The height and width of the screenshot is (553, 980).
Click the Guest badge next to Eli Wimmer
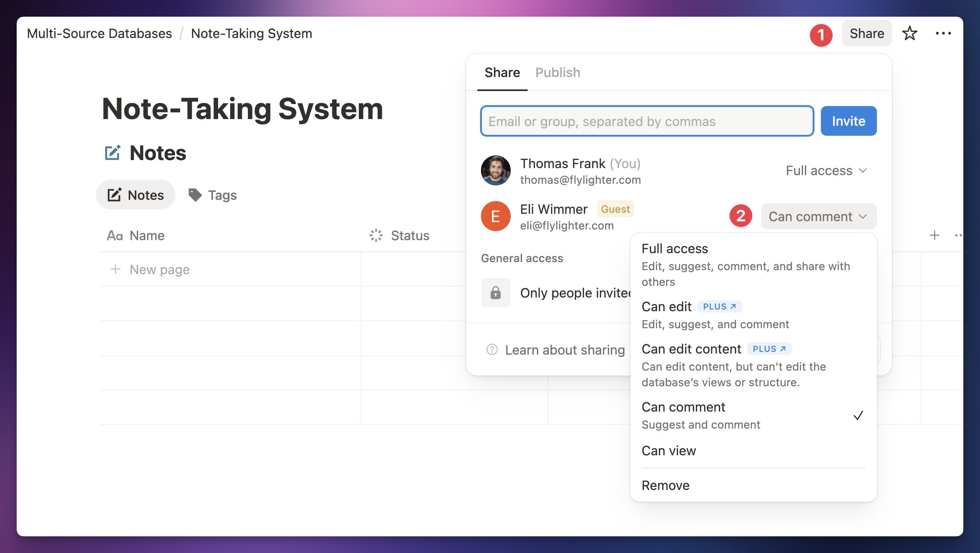pos(615,209)
